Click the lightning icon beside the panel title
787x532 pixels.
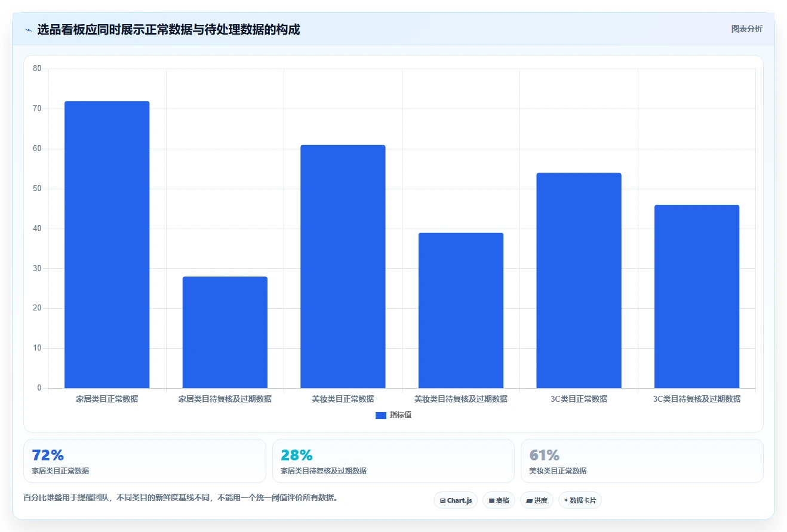coord(28,30)
